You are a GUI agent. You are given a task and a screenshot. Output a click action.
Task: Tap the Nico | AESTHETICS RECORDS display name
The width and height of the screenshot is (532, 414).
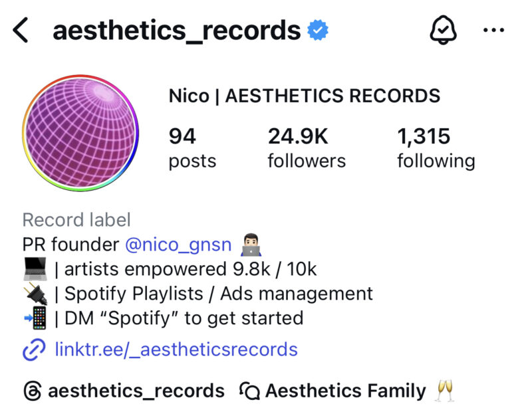pyautogui.click(x=305, y=96)
